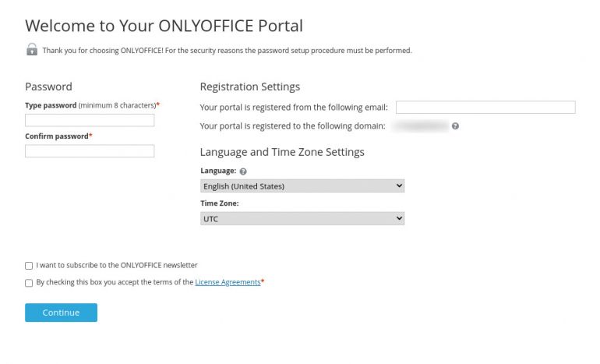Click the arrow of the Time Zone selector
Screen dimensions: 600x364
pos(400,219)
